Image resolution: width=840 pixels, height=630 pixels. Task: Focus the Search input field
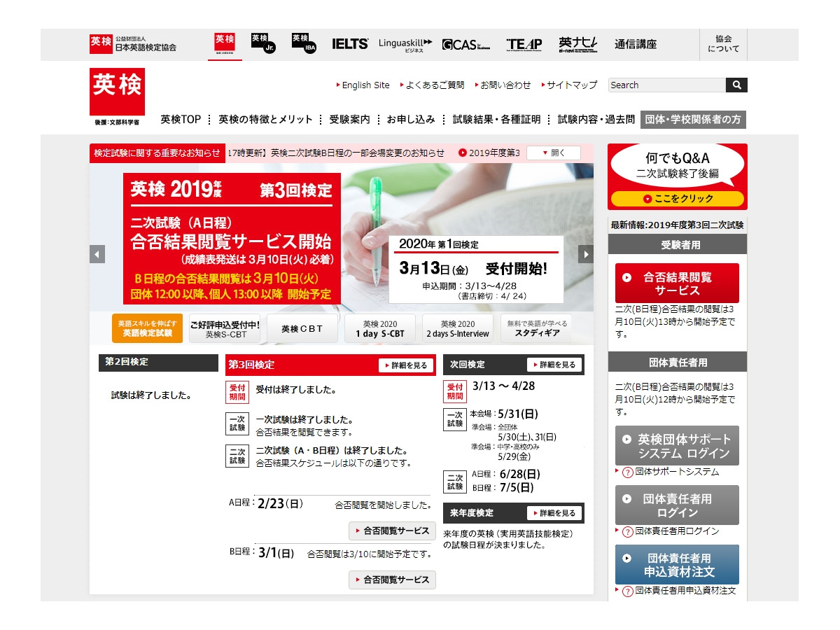point(667,85)
